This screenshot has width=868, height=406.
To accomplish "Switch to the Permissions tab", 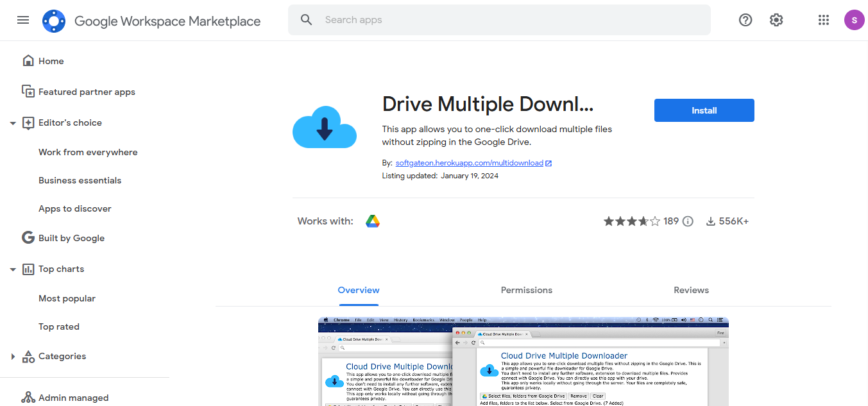I will [526, 290].
